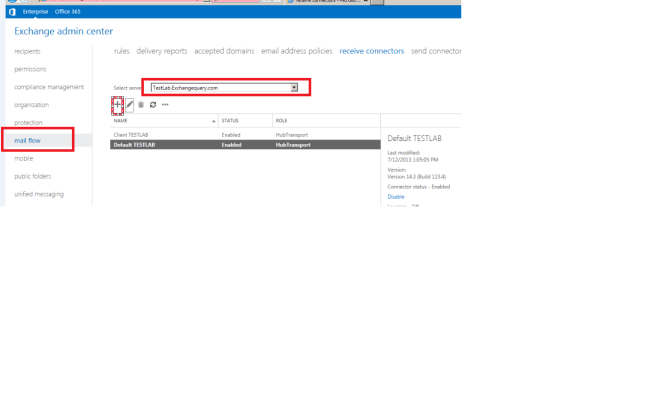Click the ROLE column header
Screen dimensions: 650x410
pos(326,121)
